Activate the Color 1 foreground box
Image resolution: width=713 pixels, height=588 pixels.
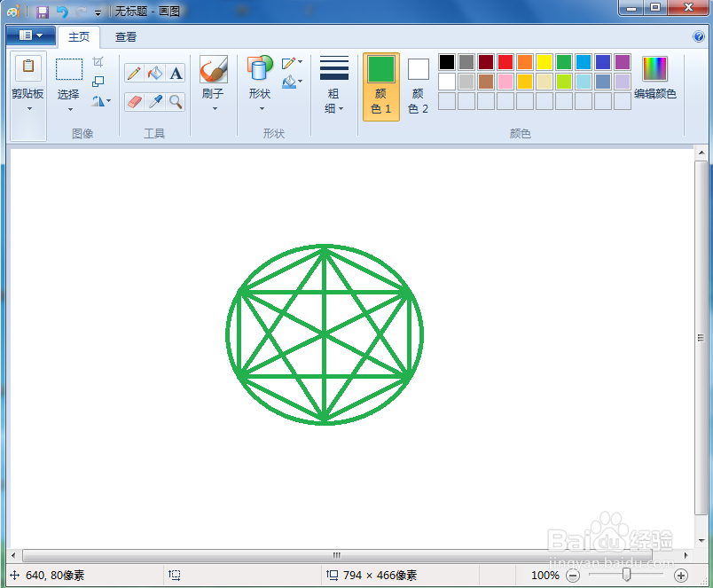pos(381,87)
